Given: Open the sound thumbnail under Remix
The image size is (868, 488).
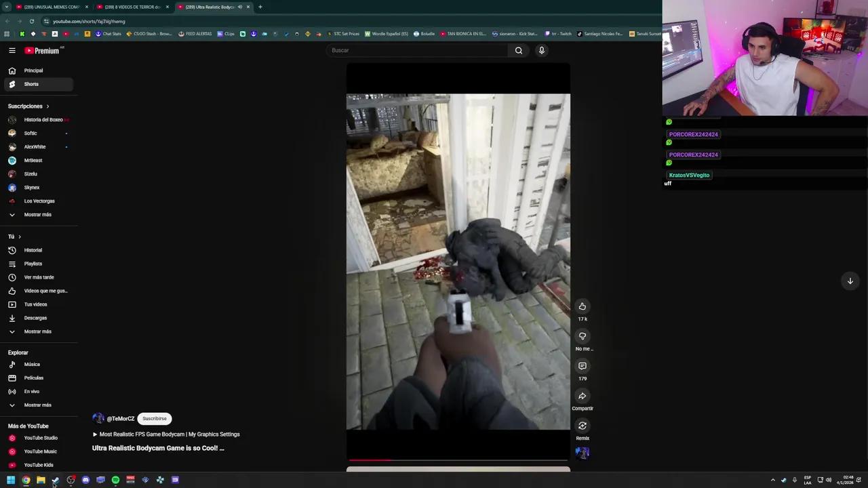Looking at the screenshot, I should click(583, 453).
